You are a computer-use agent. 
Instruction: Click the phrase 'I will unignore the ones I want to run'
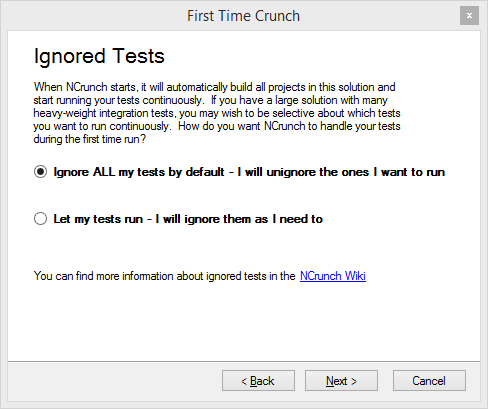[341, 172]
